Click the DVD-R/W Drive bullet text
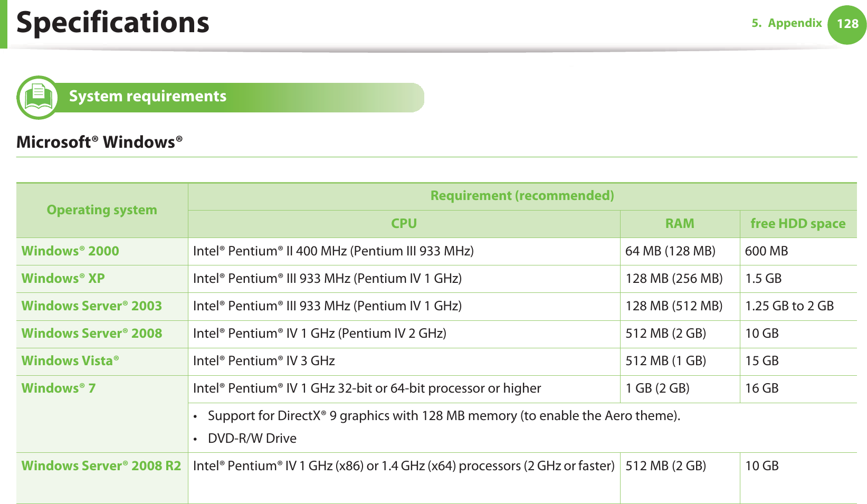The width and height of the screenshot is (867, 504). coord(252,439)
